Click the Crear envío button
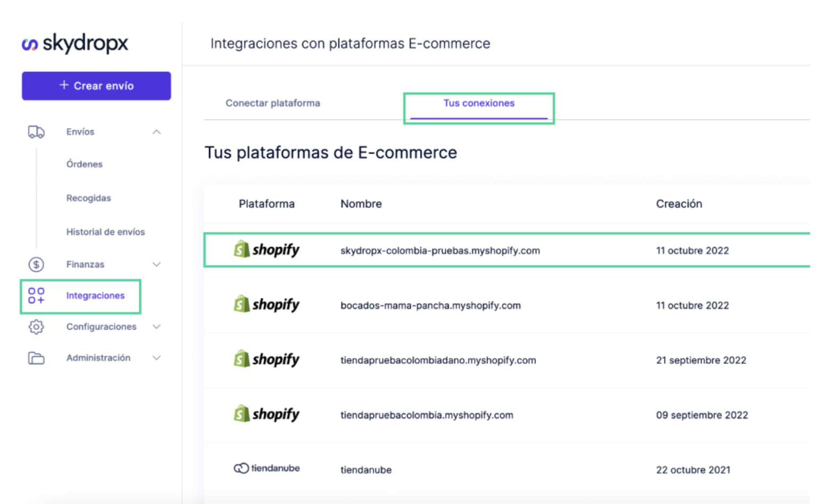This screenshot has height=504, width=817. pos(96,85)
